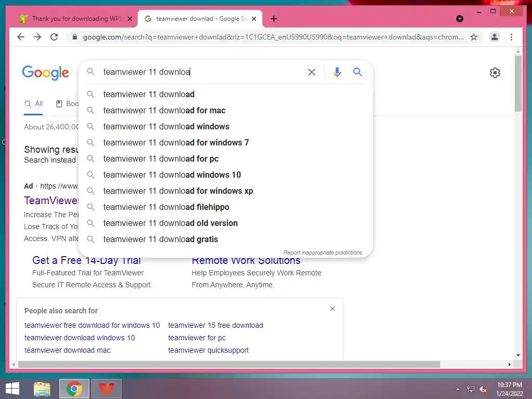Choose suggestion download gratis
The width and height of the screenshot is (532, 399).
[225, 239]
